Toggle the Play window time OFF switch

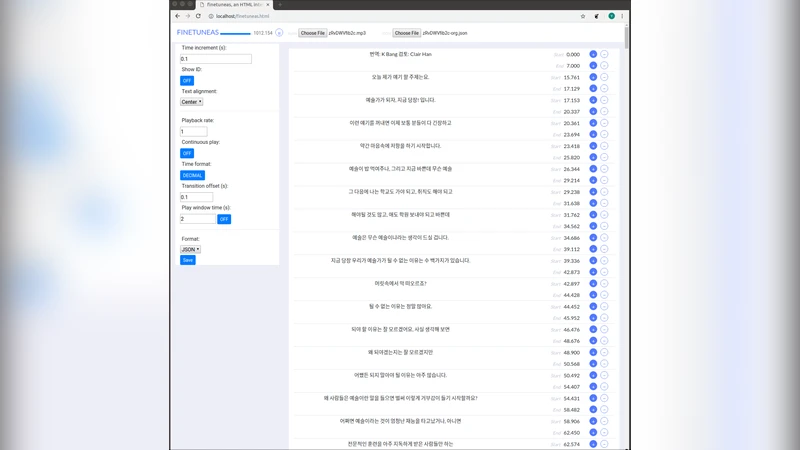[x=224, y=219]
